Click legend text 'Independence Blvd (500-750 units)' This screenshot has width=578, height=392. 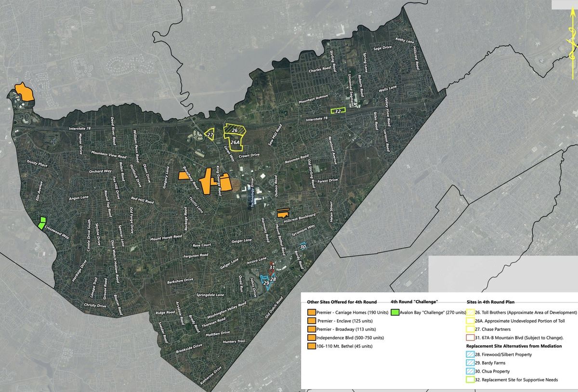[350, 338]
